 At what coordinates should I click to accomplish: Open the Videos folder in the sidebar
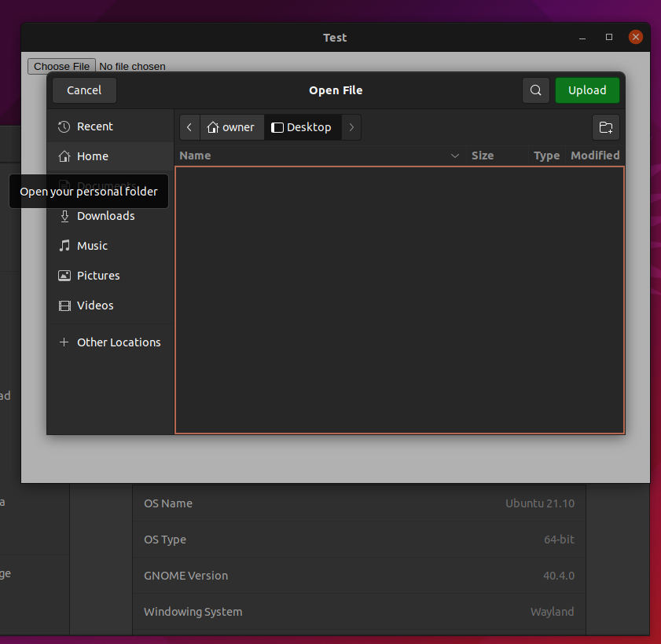(x=111, y=306)
